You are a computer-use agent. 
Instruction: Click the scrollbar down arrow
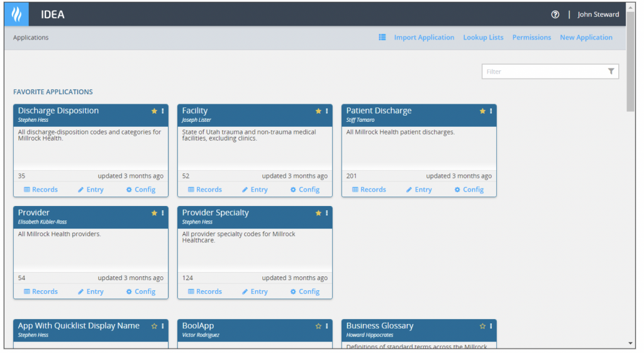[x=630, y=344]
